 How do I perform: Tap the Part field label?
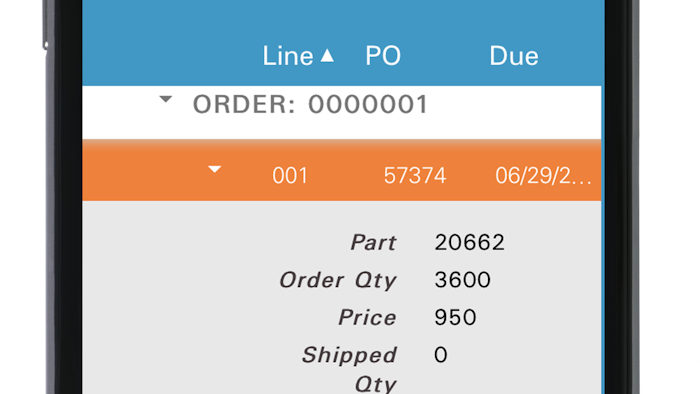(373, 243)
